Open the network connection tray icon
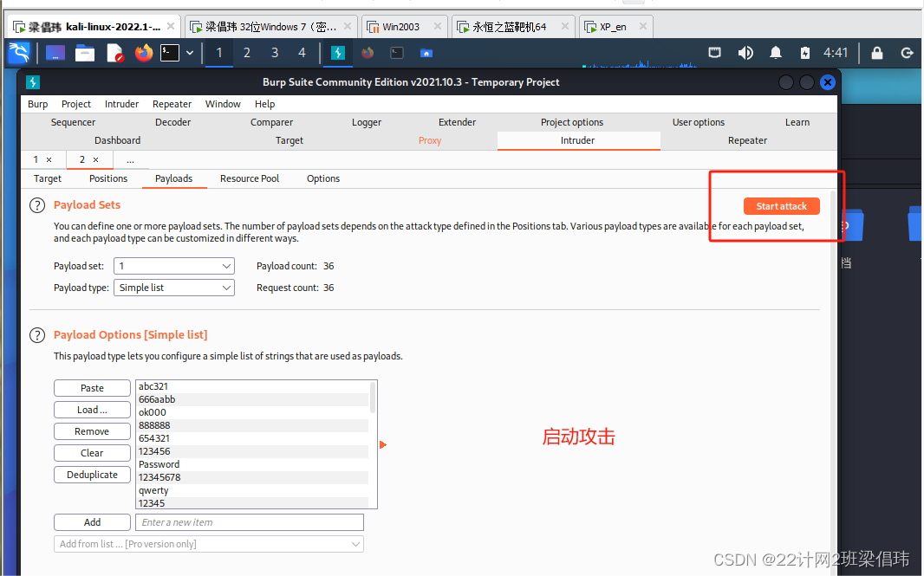 click(715, 53)
